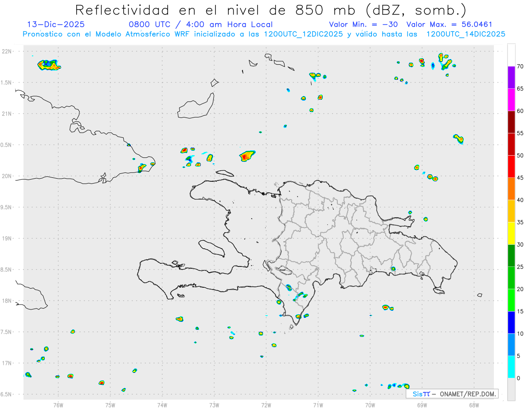Pick the bright red 45–50 dBZ color segment
Image resolution: width=532 pixels, height=411 pixels.
[x=511, y=167]
